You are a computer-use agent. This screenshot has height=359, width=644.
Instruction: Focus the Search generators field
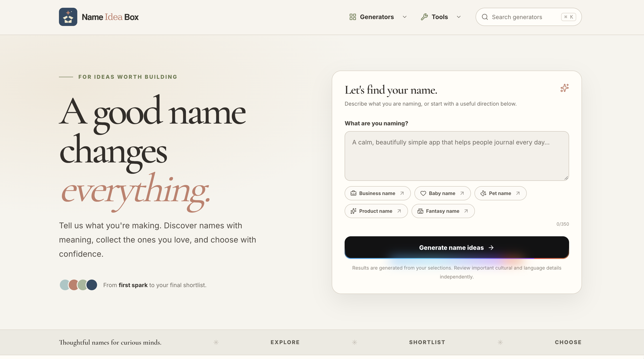pos(529,17)
